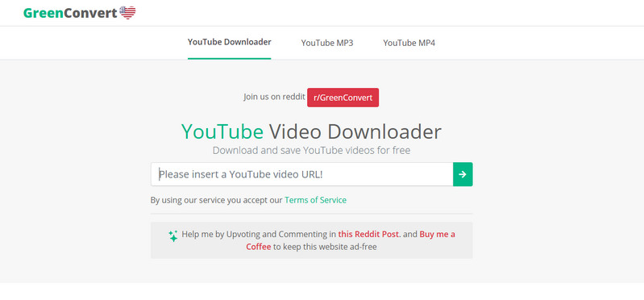Click the 'Join us on reddit' text
The width and height of the screenshot is (644, 300).
(x=274, y=97)
